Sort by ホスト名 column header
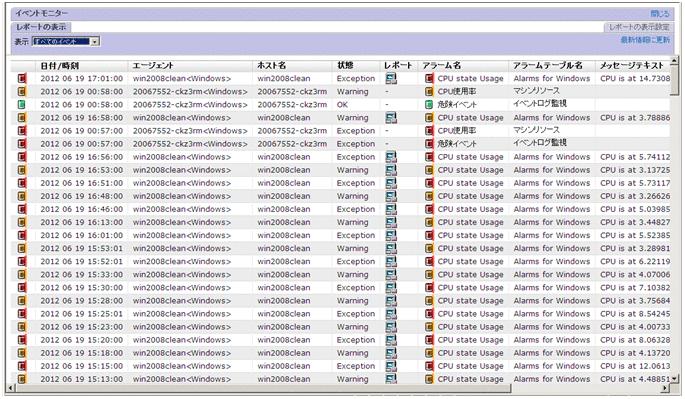This screenshot has width=685, height=399. click(271, 66)
